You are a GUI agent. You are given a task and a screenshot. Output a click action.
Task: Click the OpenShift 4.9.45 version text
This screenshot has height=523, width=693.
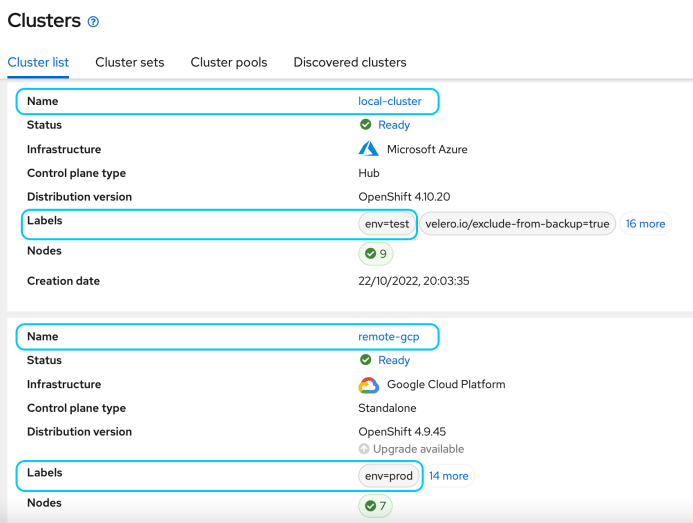(402, 431)
